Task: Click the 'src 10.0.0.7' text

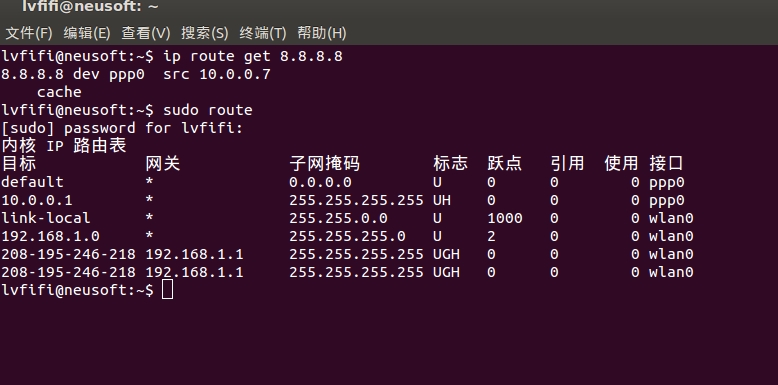Action: click(217, 74)
